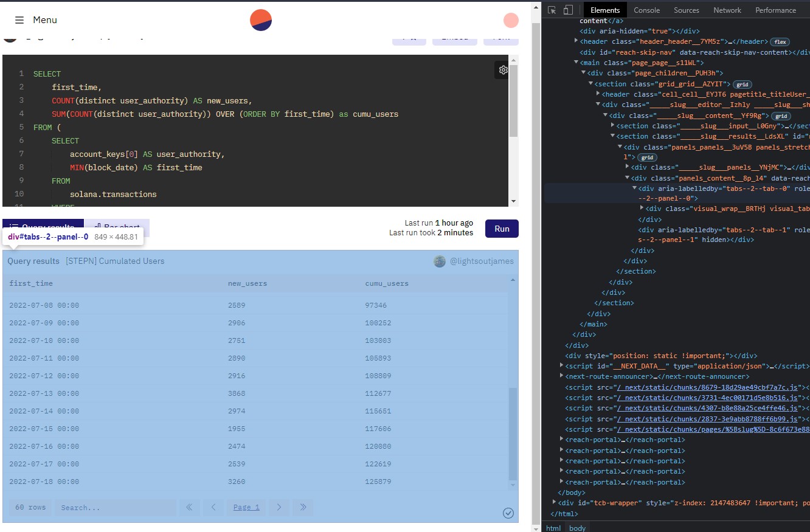Collapse the grid_grid__AZYIT section node
This screenshot has width=810, height=532.
590,84
